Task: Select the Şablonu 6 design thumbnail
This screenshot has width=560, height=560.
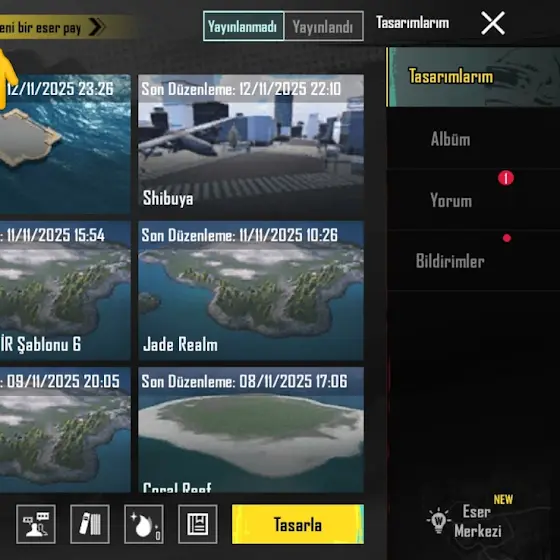Action: tap(65, 290)
